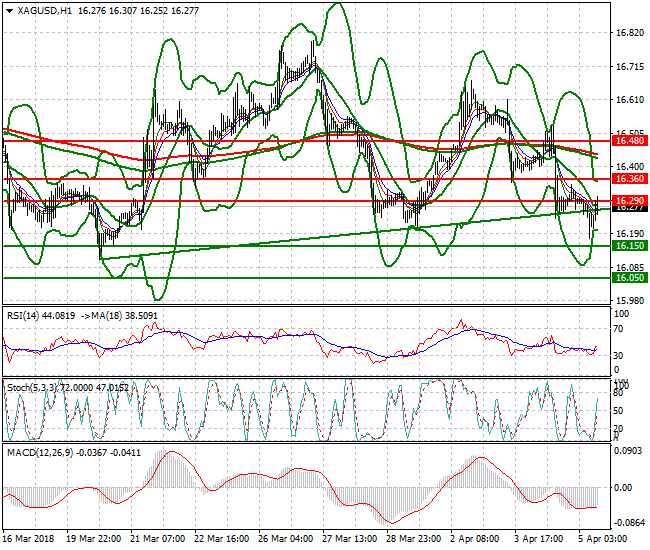Viewport: 650px width, 550px height.
Task: Click the 15.980 value on price scale
Action: click(x=628, y=301)
